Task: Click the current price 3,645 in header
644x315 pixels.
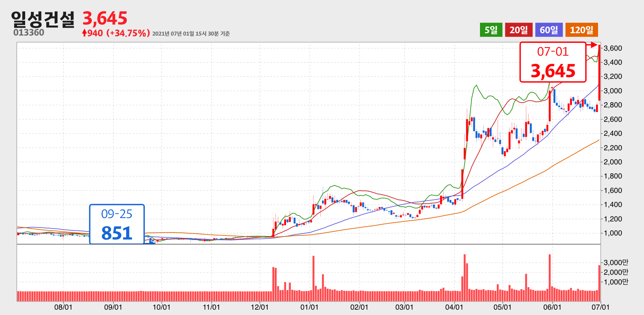Action: point(105,18)
